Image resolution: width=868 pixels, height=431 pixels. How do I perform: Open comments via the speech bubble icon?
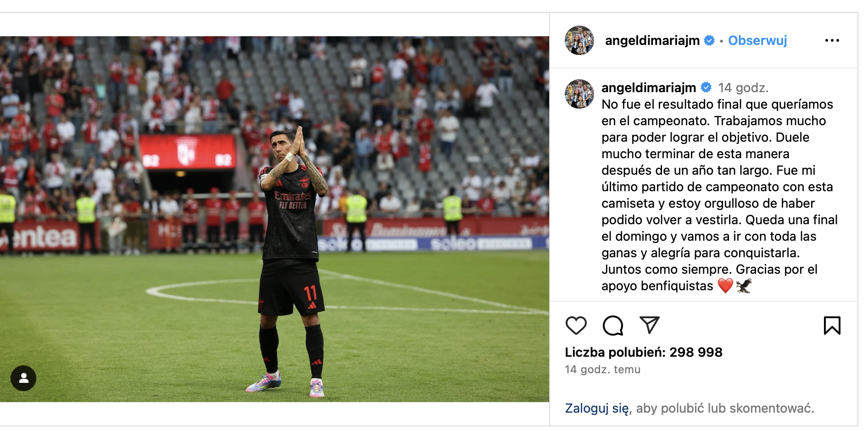point(613,326)
